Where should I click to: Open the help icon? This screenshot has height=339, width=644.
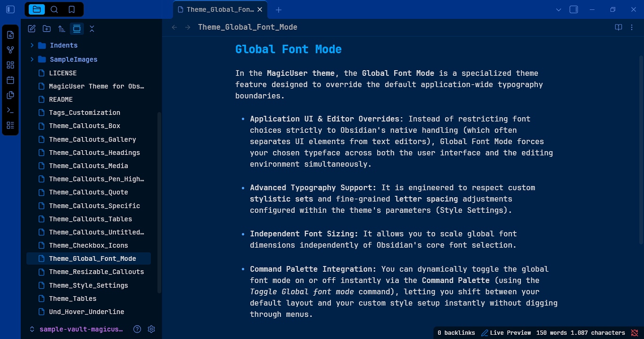pos(137,329)
